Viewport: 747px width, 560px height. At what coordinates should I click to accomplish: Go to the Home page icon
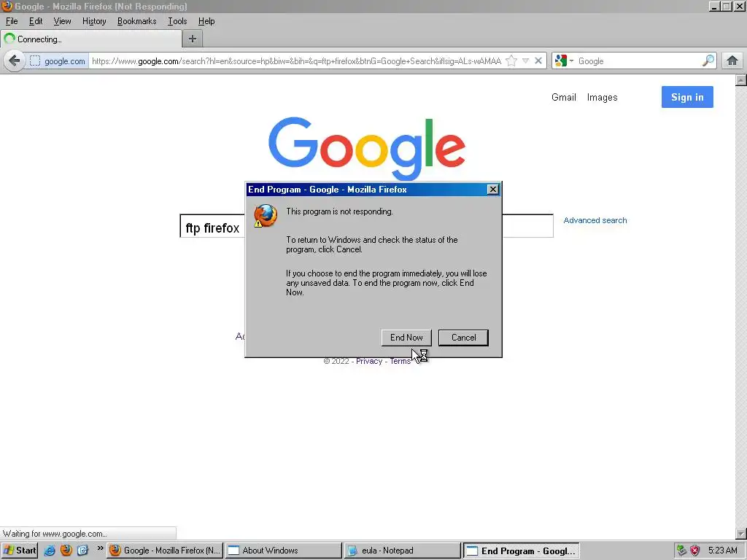point(732,61)
